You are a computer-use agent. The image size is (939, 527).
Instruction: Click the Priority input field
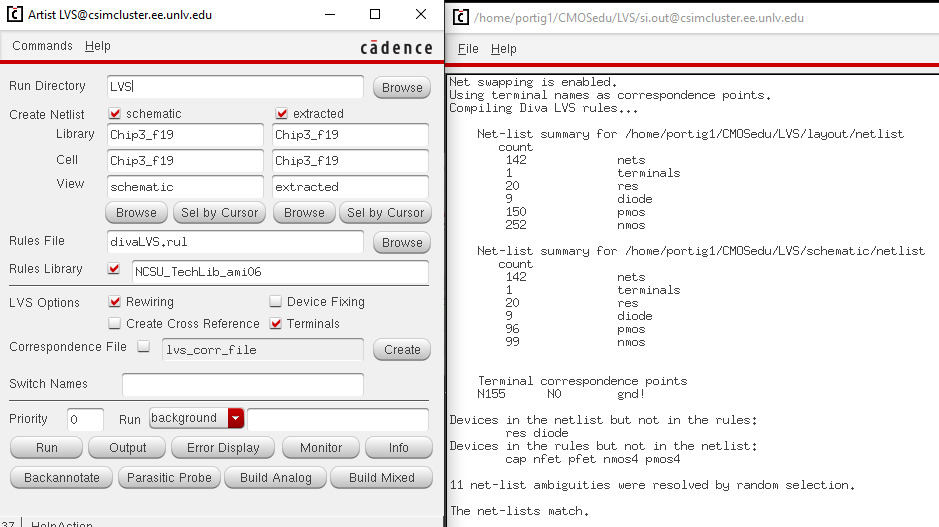click(85, 420)
